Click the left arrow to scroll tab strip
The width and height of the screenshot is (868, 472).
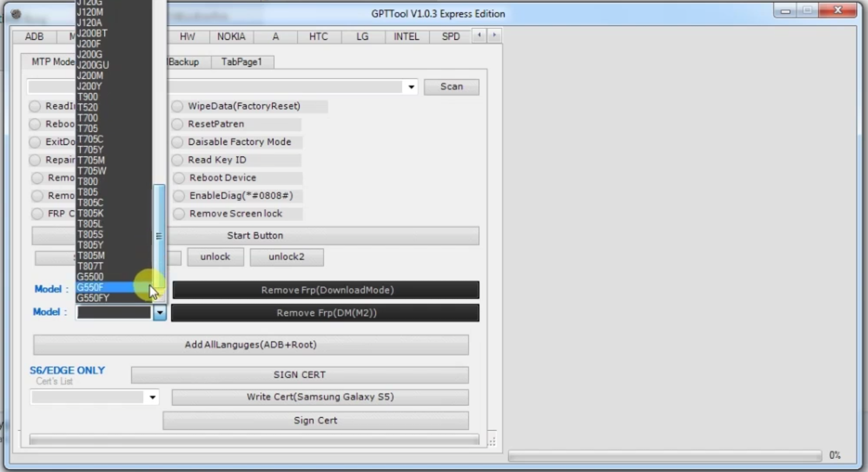click(x=479, y=35)
